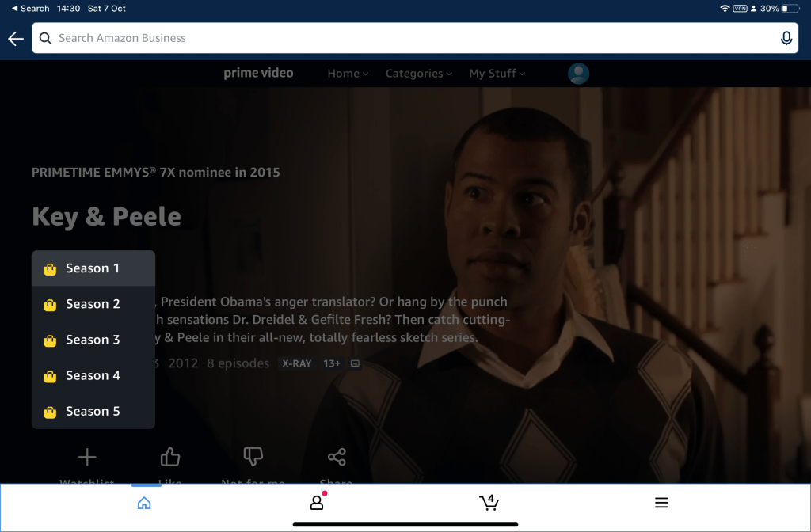Viewport: 811px width, 532px height.
Task: Tap the 13+ age rating badge
Action: click(x=332, y=363)
